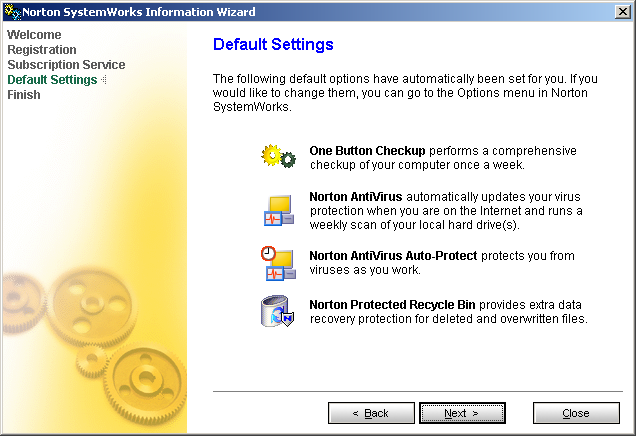Screen dimensions: 636x436
Task: Click the Norton SystemWorks title bar icon
Action: click(12, 12)
